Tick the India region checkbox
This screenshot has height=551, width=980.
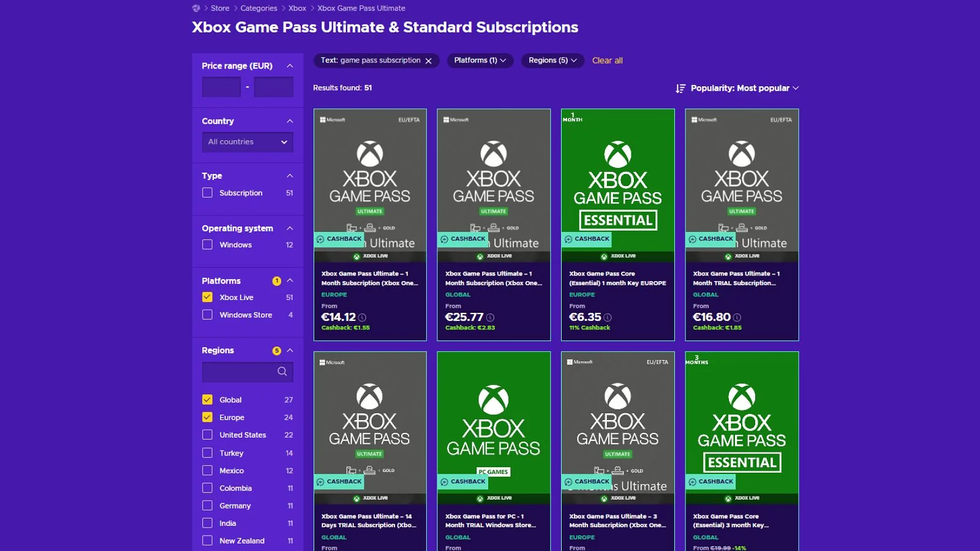click(x=208, y=523)
